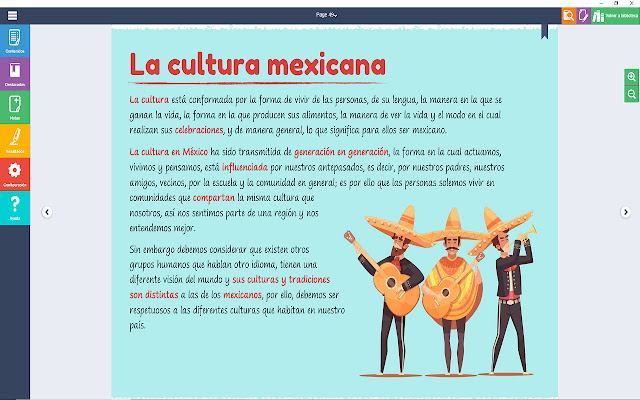Select the Resaltados highlighter tool
The image size is (640, 400).
click(x=15, y=141)
